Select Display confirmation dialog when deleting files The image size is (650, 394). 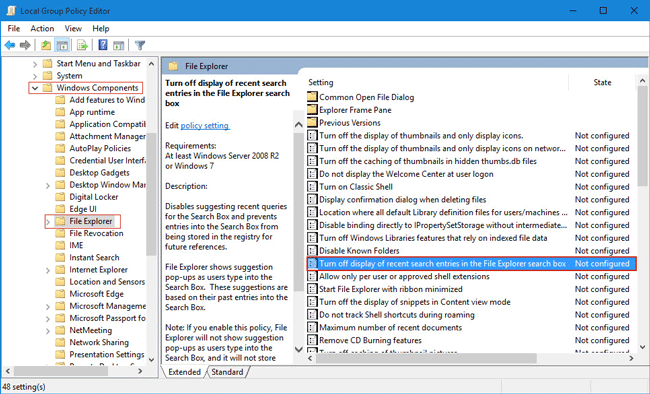pos(403,199)
